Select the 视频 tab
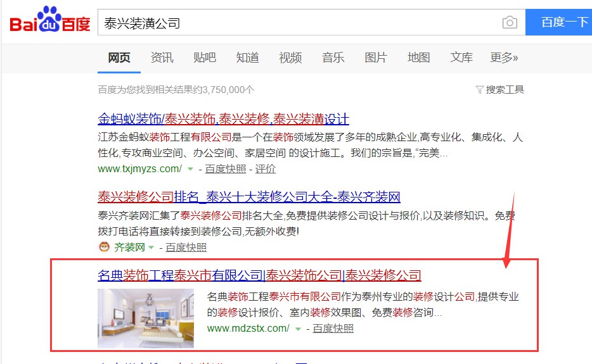This screenshot has height=364, width=592. click(x=290, y=58)
